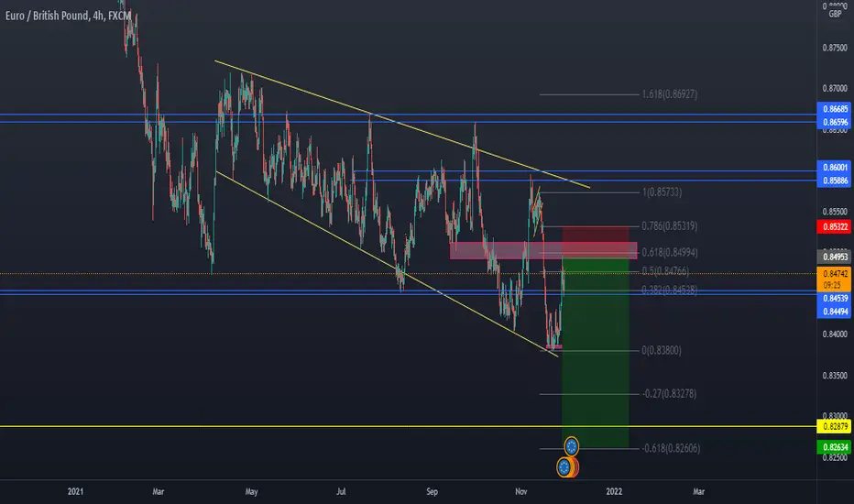Click the 0.84000 price scale tick
Image resolution: width=854 pixels, height=504 pixels.
(x=835, y=334)
